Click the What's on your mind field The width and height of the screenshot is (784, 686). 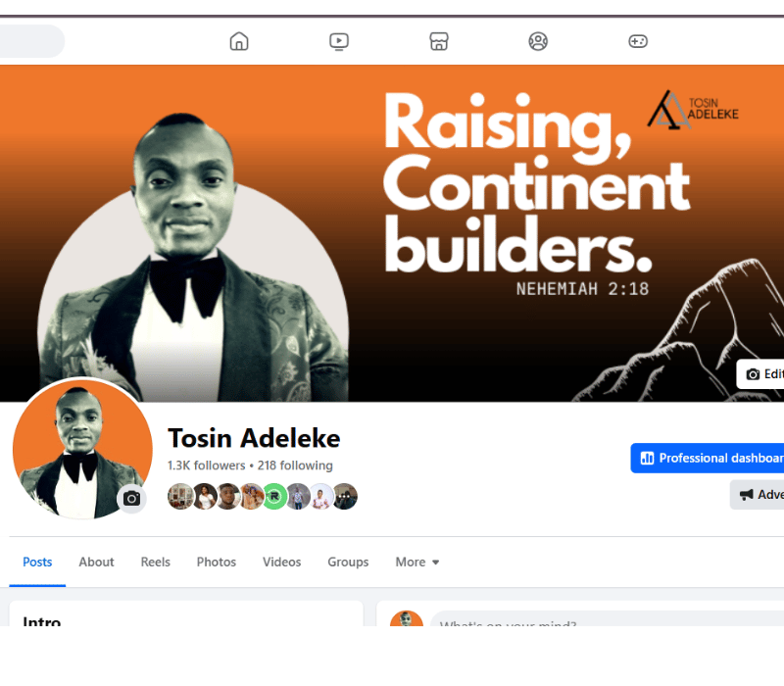point(607,618)
